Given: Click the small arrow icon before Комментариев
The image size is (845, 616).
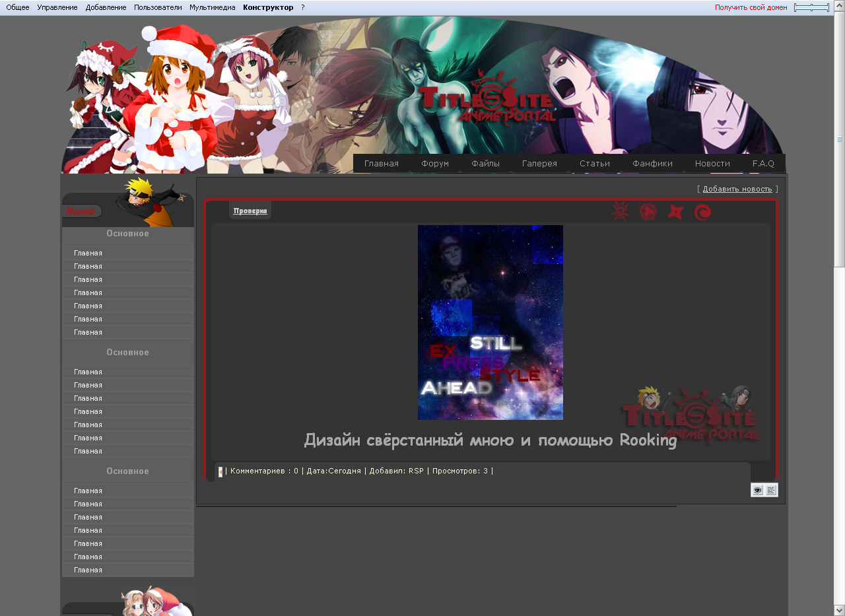Looking at the screenshot, I should [220, 471].
